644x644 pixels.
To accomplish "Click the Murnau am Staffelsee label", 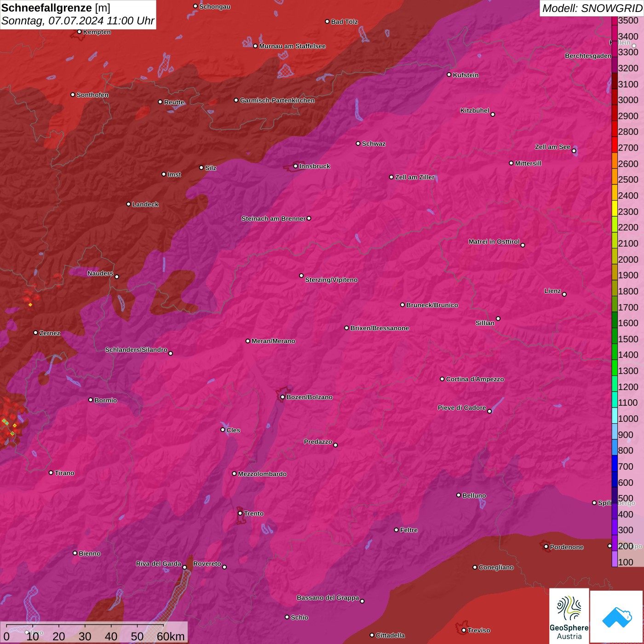I will pos(293,46).
